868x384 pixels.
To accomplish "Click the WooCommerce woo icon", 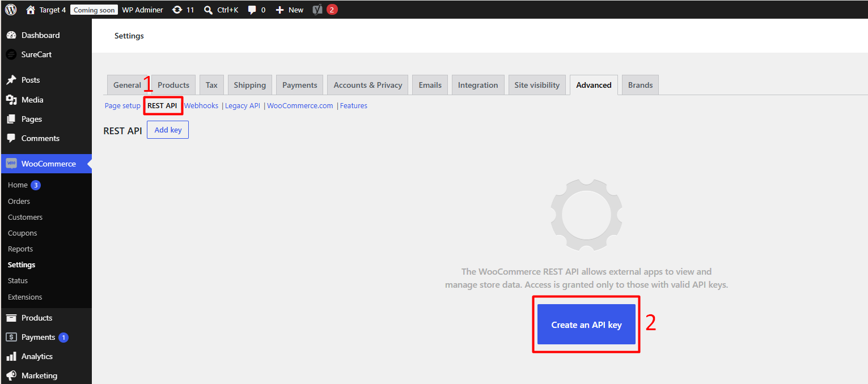I will 11,164.
